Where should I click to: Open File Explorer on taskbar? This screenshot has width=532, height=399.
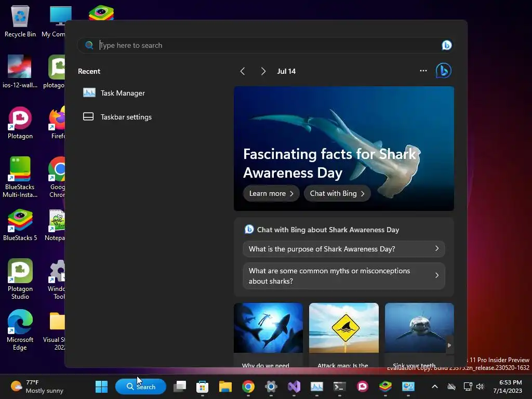click(x=225, y=387)
